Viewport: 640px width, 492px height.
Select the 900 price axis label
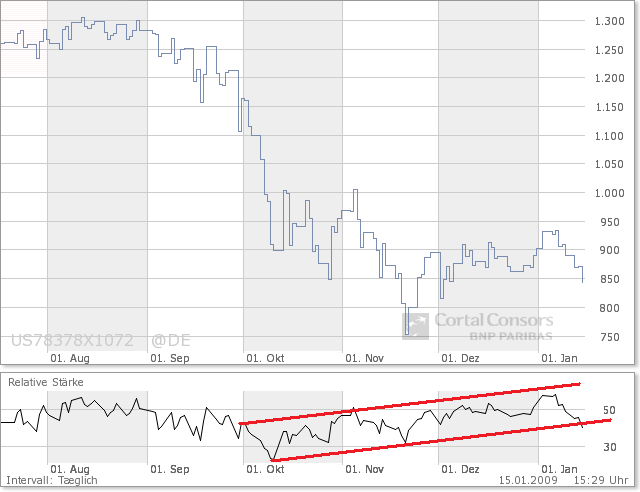(609, 250)
